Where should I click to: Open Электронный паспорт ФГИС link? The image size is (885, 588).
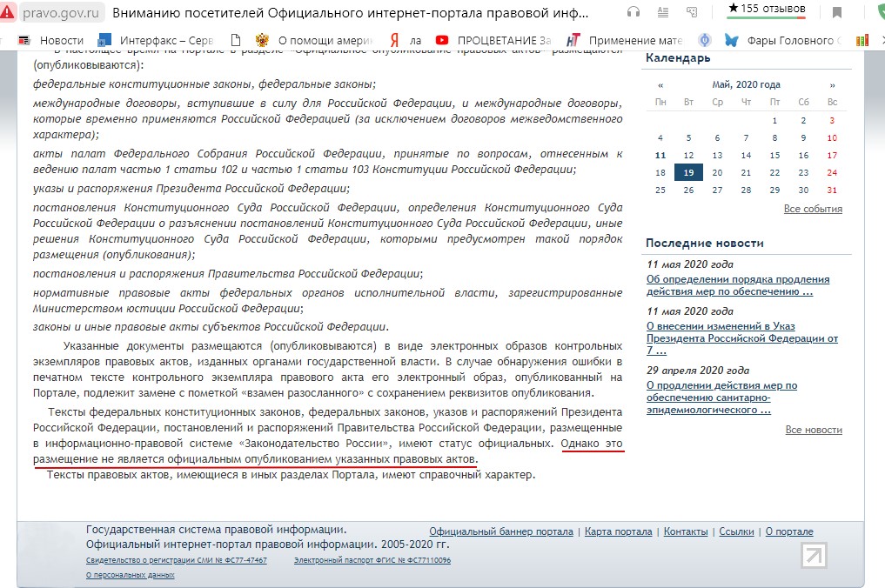click(x=372, y=560)
